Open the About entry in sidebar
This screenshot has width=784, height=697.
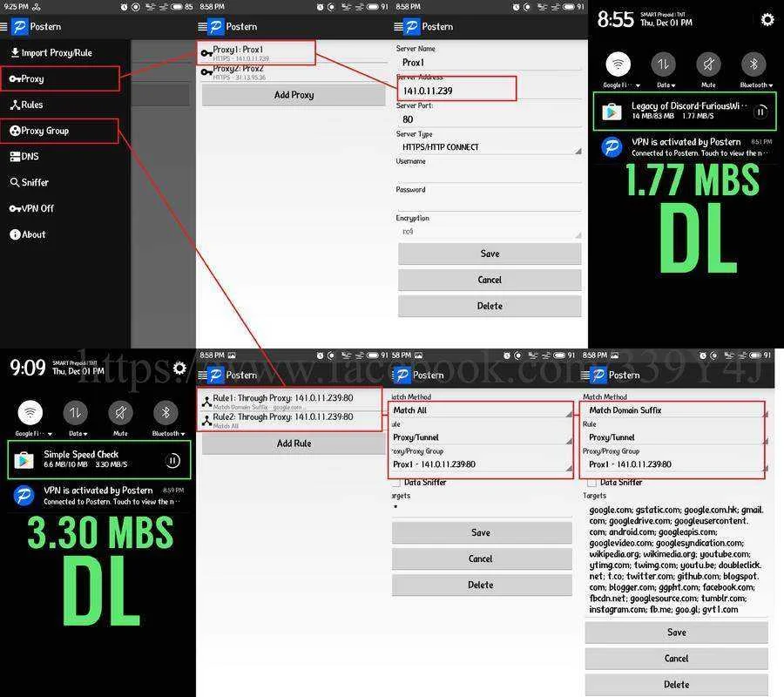click(28, 234)
